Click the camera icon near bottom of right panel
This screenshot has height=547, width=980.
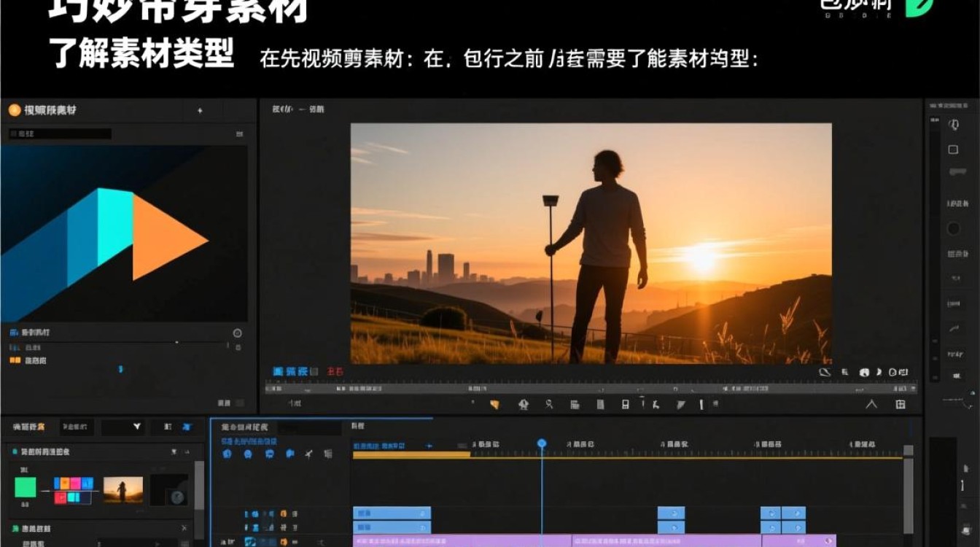(x=966, y=530)
